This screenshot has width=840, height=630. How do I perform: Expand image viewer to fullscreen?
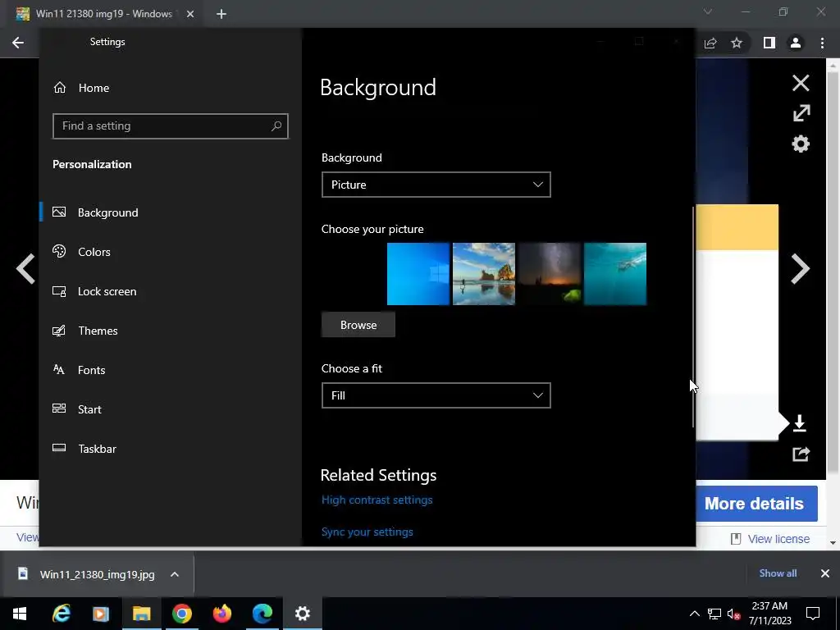point(801,113)
